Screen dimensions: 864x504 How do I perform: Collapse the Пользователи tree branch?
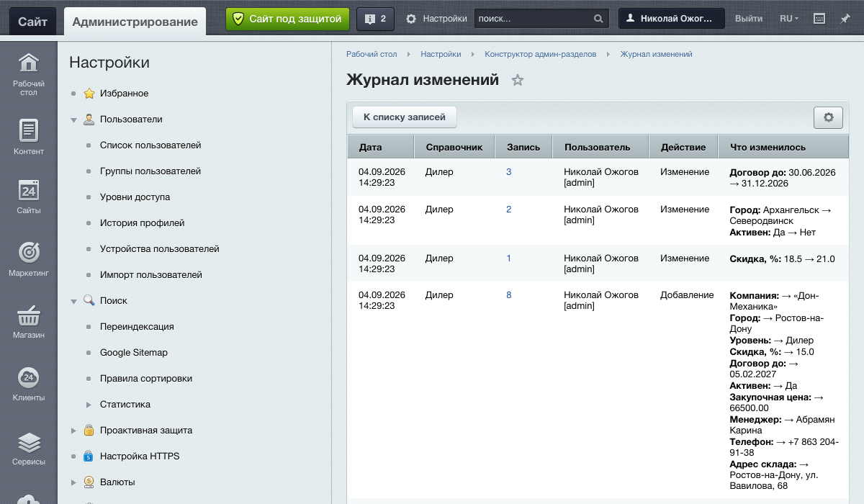coord(73,120)
